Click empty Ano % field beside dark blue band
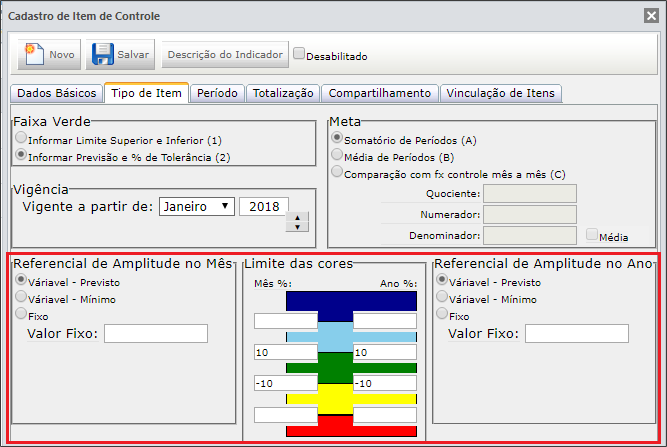The height and width of the screenshot is (447, 667). tap(385, 321)
